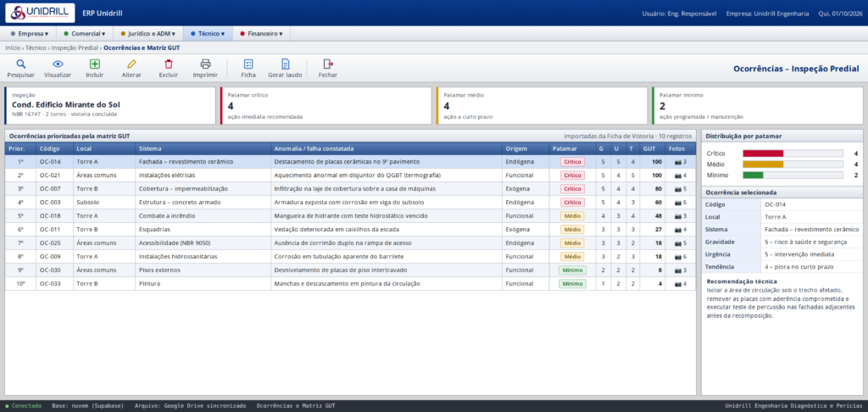868x412 pixels.
Task: Select the Patamar mínimo summary card
Action: 758,105
